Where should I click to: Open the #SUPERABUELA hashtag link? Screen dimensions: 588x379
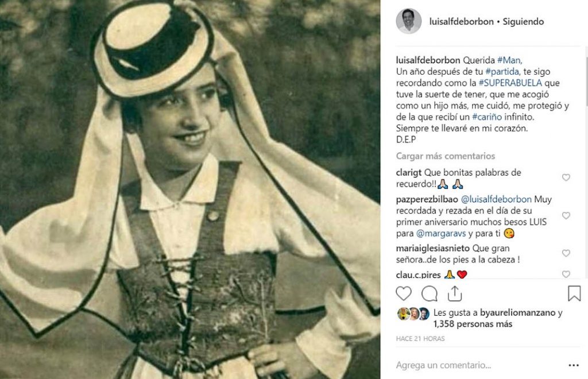(x=510, y=83)
